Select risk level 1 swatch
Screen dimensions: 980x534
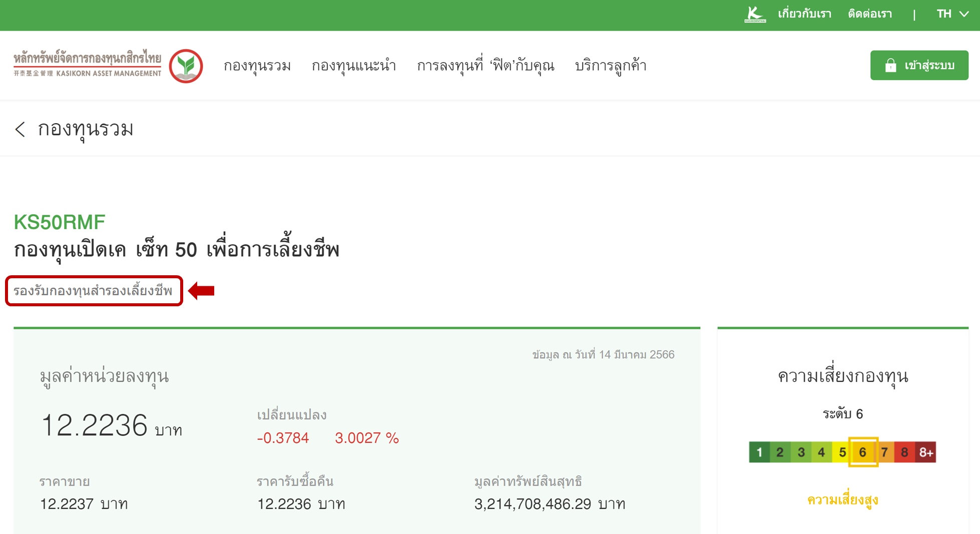tap(759, 452)
